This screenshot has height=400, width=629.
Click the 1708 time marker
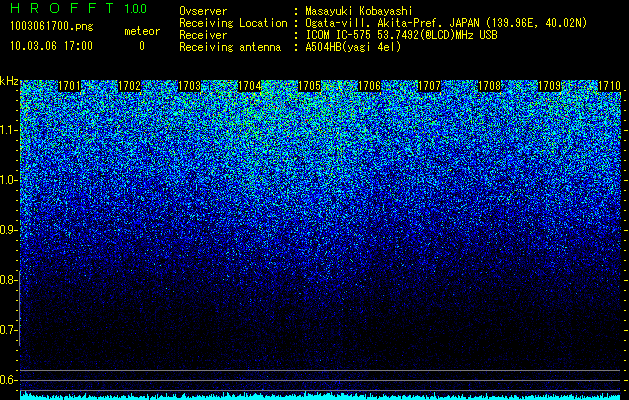point(490,86)
